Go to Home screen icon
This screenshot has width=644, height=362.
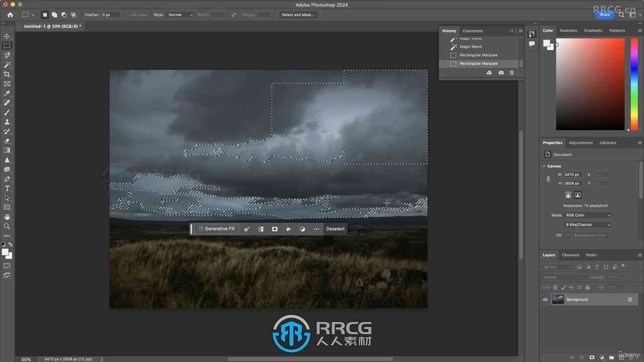(x=10, y=15)
